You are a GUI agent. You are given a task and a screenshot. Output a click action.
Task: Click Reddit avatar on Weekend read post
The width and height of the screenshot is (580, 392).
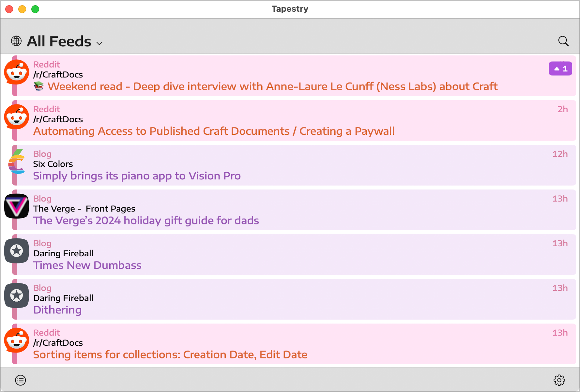click(x=16, y=72)
